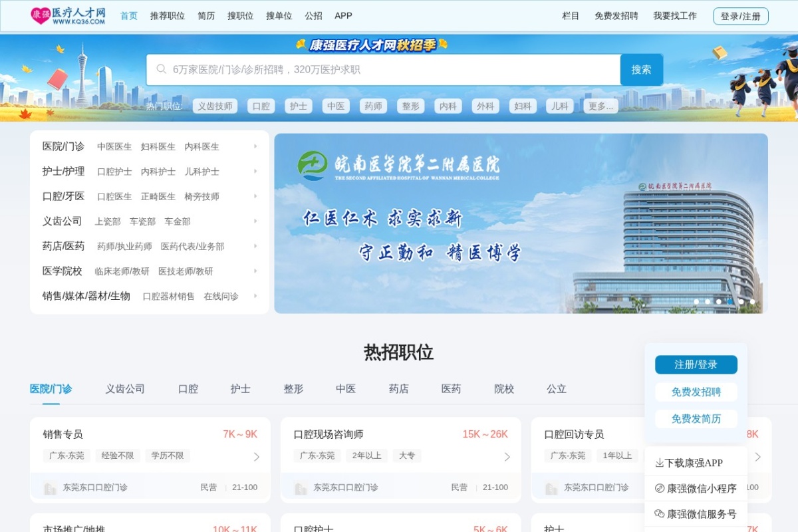The height and width of the screenshot is (532, 798).
Task: Select the 药师 hot position tag
Action: point(373,106)
